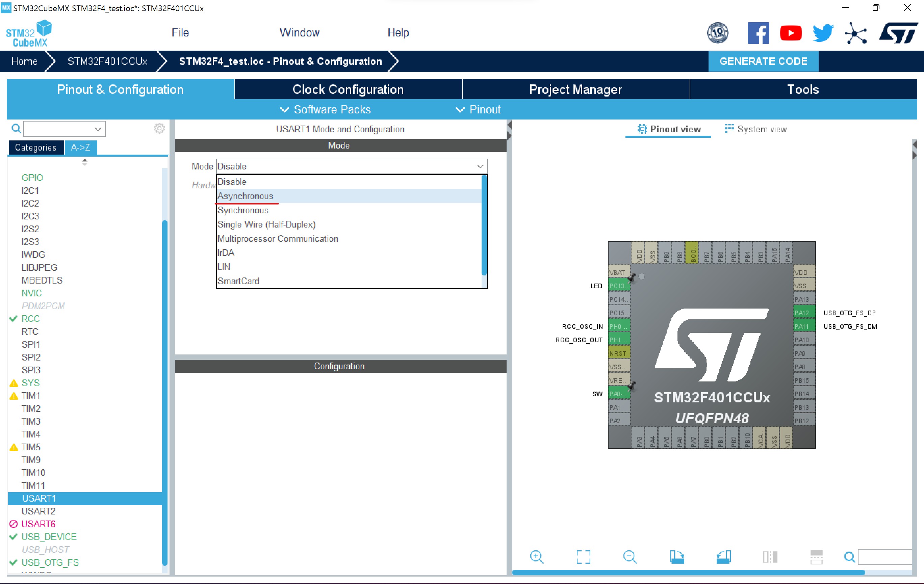Select Disable option in dropdown list
The image size is (924, 584).
(x=349, y=182)
